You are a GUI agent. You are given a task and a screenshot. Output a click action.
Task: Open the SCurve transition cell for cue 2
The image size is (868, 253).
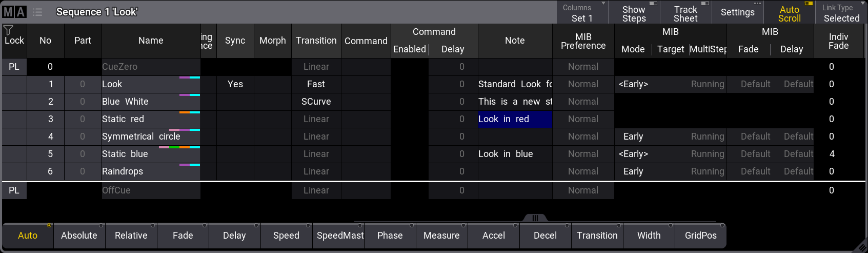[x=316, y=102]
